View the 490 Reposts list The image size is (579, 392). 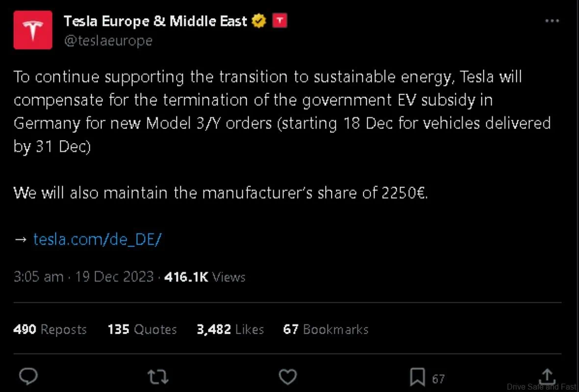pyautogui.click(x=50, y=329)
